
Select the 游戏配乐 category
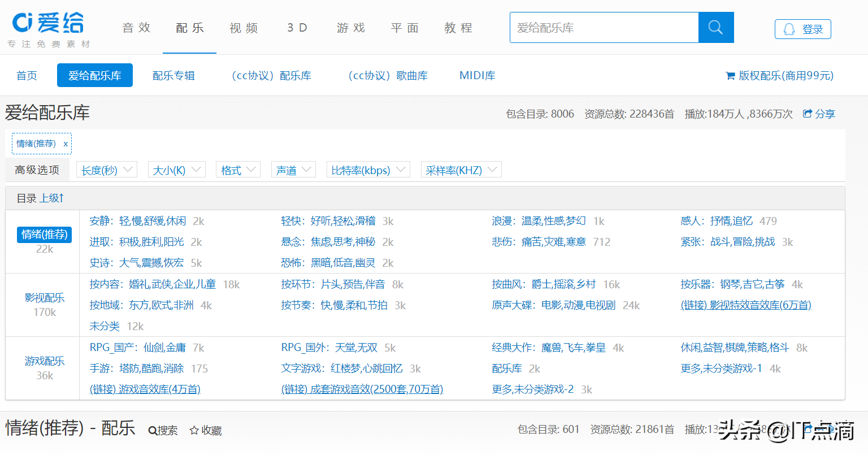[x=45, y=361]
